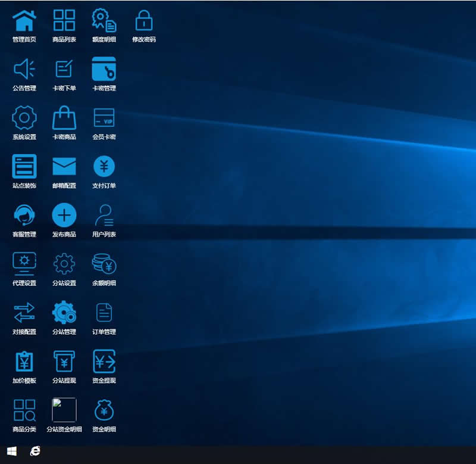Screen dimensions: 476x464
Task: View 支付订单 yen circle icon
Action: coord(104,167)
